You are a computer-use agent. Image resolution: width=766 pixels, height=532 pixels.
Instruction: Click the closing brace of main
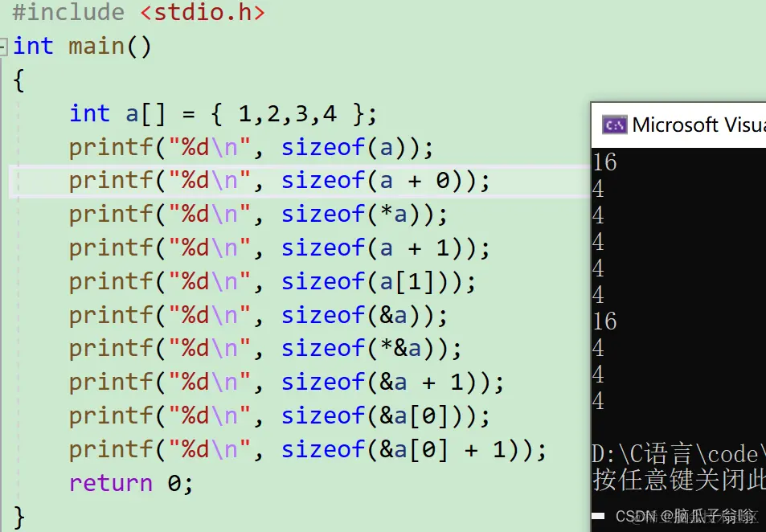[19, 517]
